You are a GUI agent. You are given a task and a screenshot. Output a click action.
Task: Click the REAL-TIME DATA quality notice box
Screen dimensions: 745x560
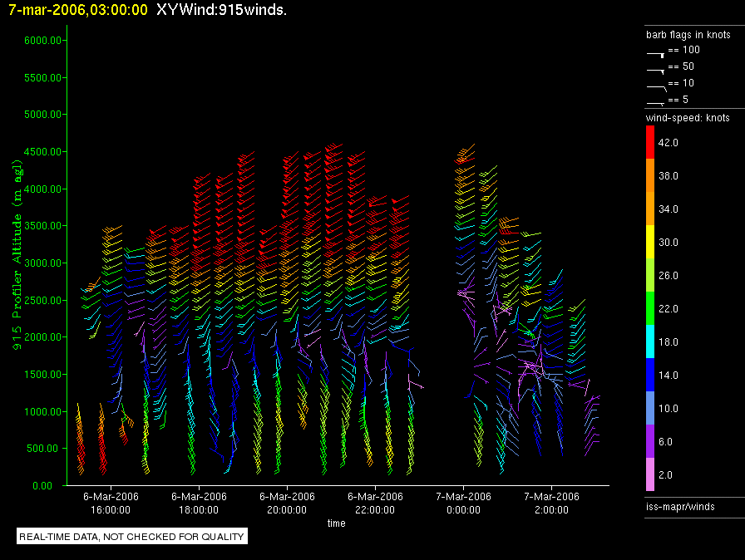click(x=132, y=537)
